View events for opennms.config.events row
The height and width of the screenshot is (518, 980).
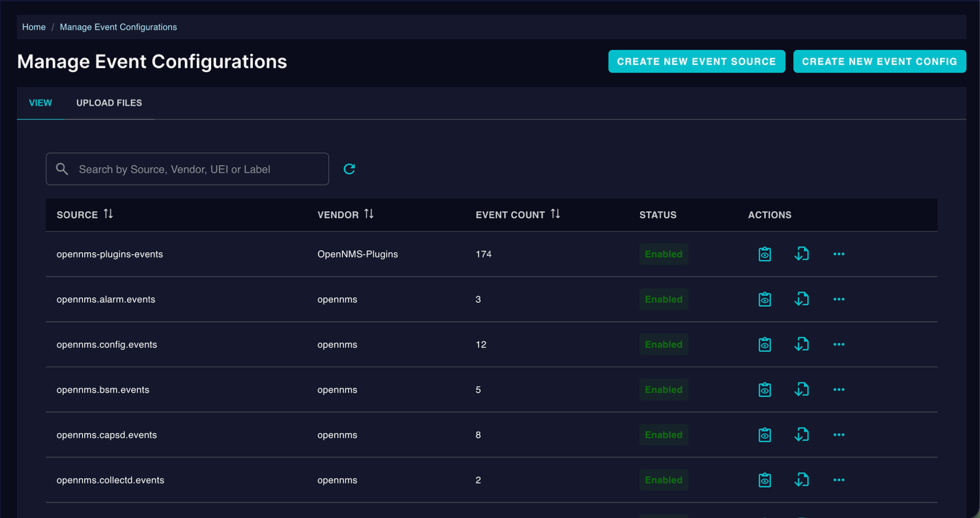765,345
